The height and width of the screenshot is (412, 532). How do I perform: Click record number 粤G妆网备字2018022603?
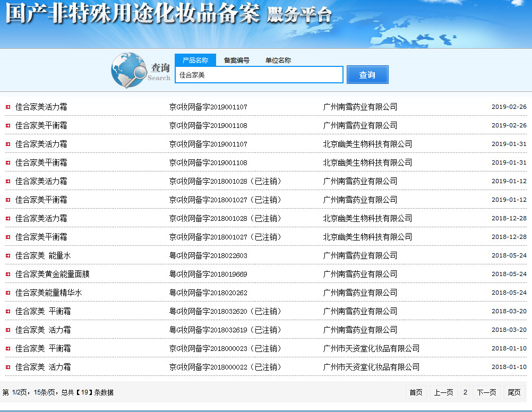point(208,256)
